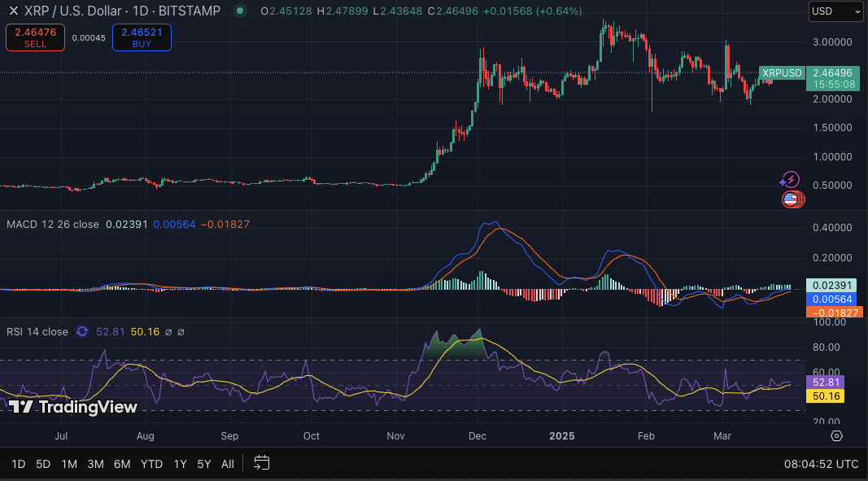This screenshot has height=481, width=868.
Task: Click RSI average 50.16 axis label
Action: [826, 396]
